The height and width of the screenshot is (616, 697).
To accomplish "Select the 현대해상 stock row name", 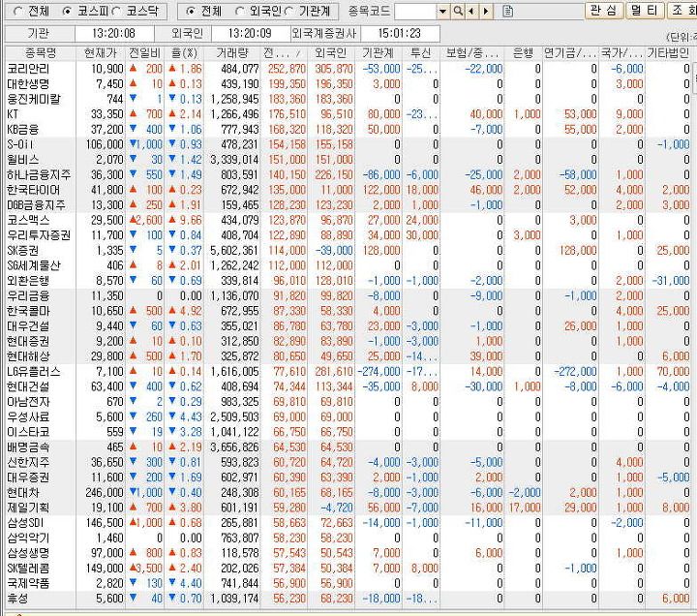I will click(x=28, y=356).
